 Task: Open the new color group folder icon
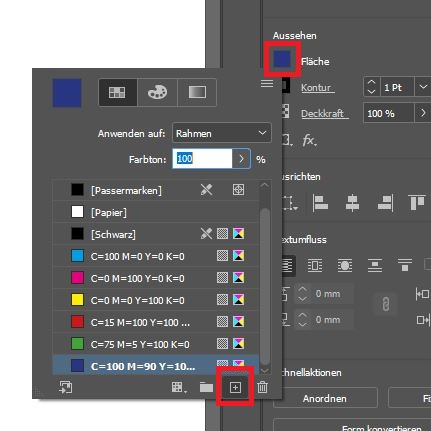tap(206, 387)
